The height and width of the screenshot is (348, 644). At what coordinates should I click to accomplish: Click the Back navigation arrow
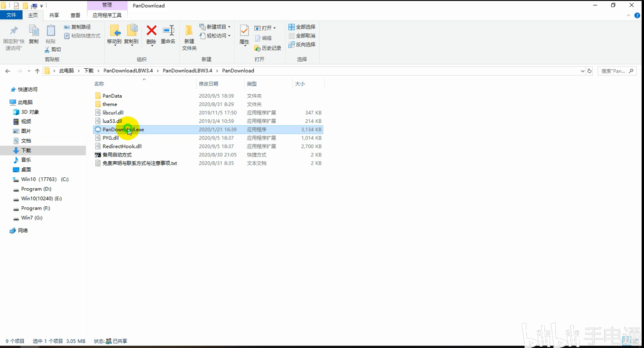[8, 71]
